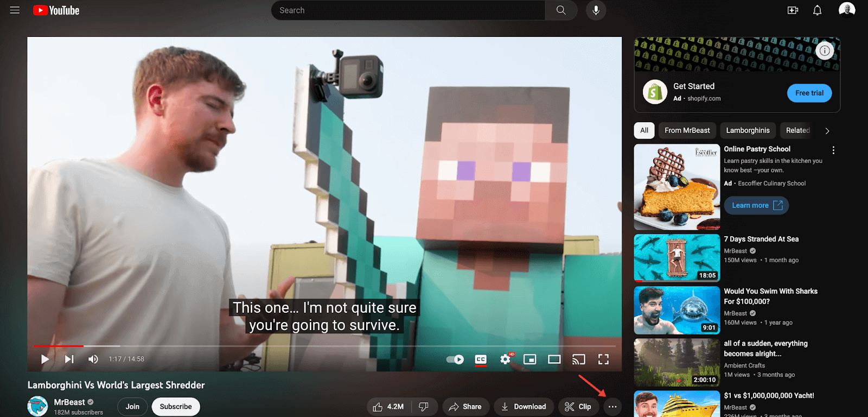The height and width of the screenshot is (417, 868).
Task: Open the player settings gear
Action: (506, 359)
